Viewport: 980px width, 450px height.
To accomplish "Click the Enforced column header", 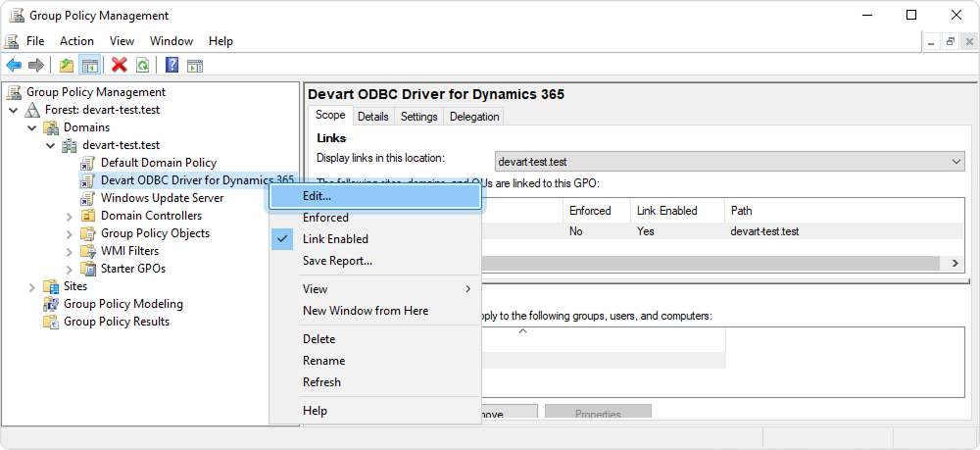I will (x=596, y=211).
